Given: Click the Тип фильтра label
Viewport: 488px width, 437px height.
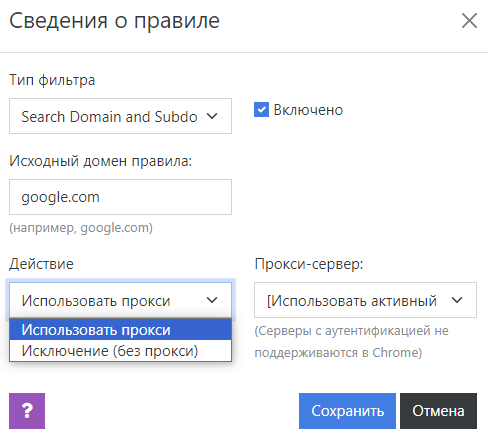Looking at the screenshot, I should tap(52, 80).
